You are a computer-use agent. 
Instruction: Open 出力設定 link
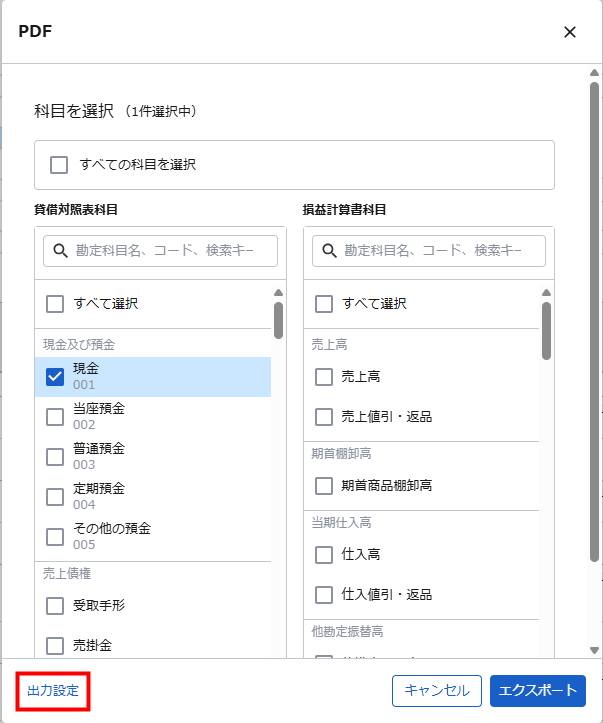(x=53, y=691)
